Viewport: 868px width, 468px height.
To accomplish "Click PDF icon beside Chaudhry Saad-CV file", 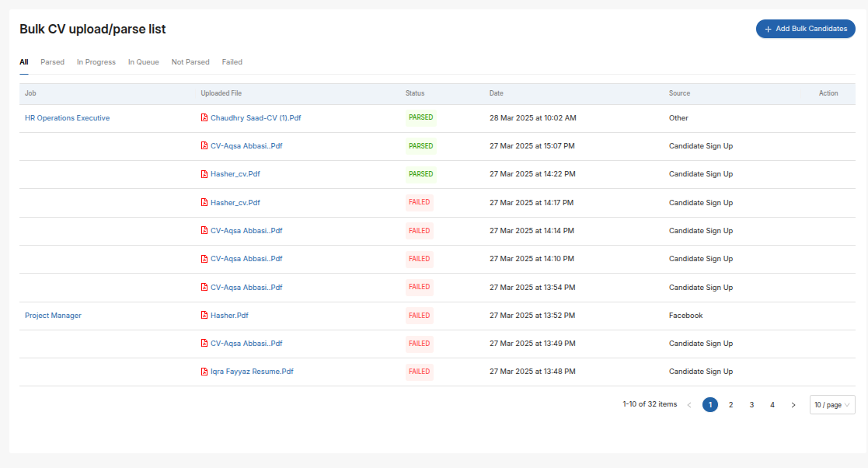I will pyautogui.click(x=204, y=118).
